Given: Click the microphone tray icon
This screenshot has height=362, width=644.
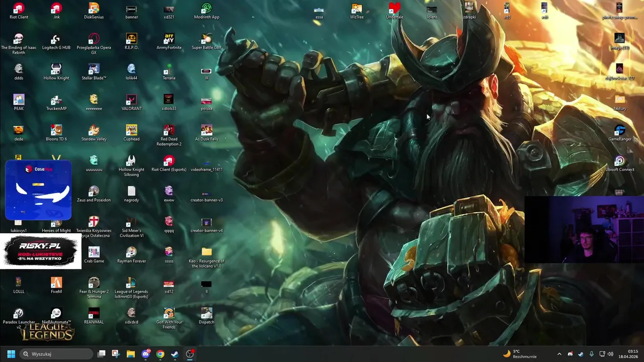Looking at the screenshot, I should 591,354.
